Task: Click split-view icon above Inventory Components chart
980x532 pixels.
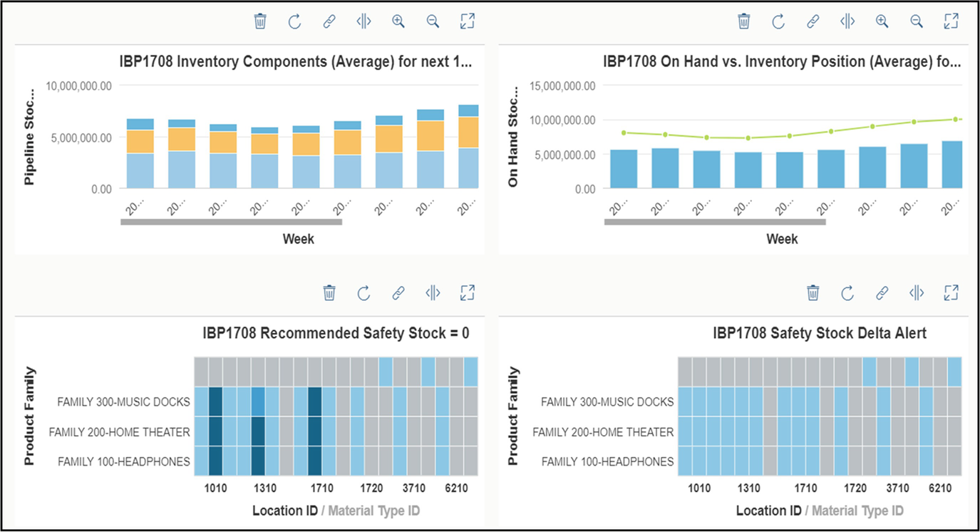Action: pyautogui.click(x=363, y=21)
